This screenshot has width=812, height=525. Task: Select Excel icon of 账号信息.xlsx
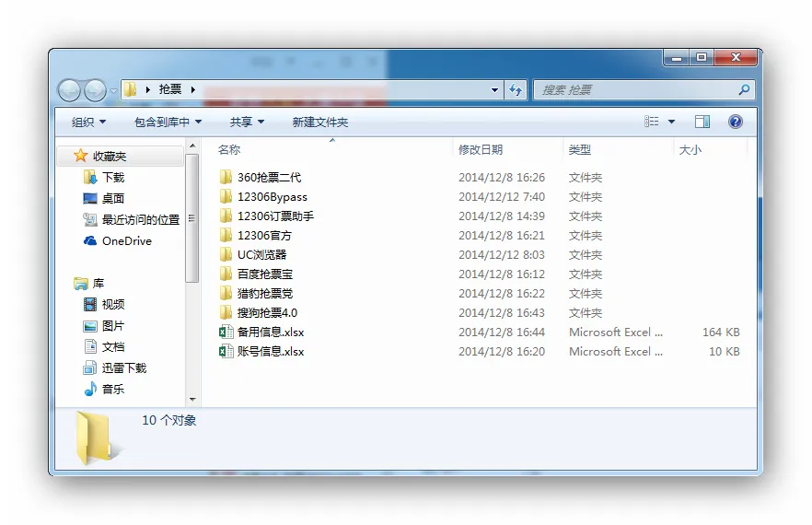click(x=226, y=352)
